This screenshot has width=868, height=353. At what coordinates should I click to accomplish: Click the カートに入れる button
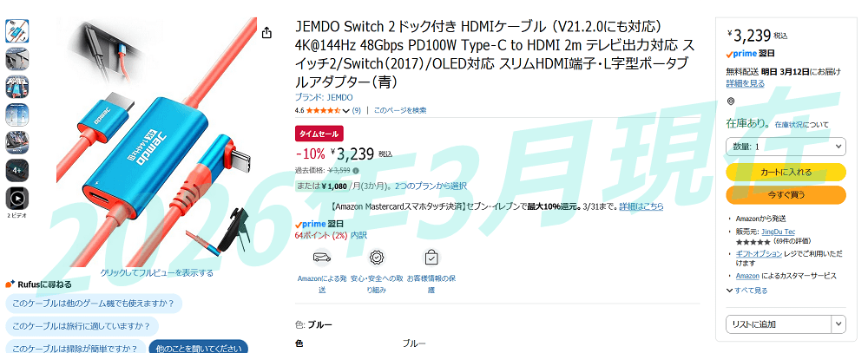tap(786, 172)
